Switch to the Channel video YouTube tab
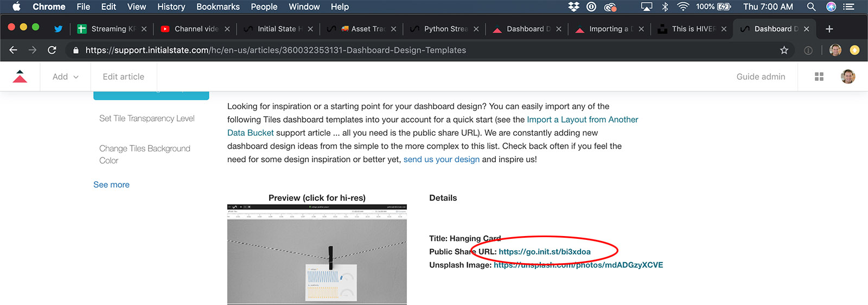 pyautogui.click(x=195, y=29)
